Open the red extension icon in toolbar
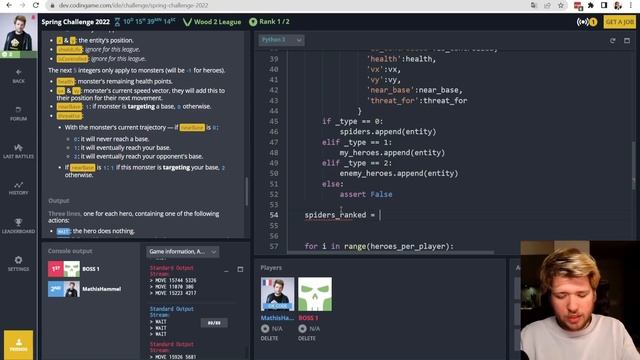640x360 pixels. [578, 5]
